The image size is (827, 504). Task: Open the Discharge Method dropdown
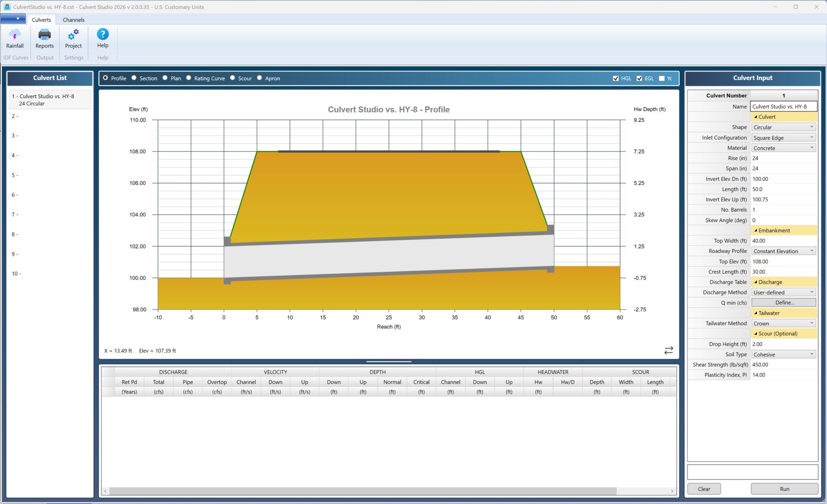click(783, 292)
